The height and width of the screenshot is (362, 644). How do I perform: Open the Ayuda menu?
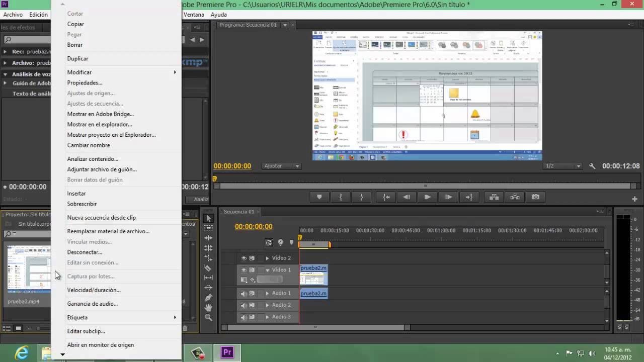point(218,15)
